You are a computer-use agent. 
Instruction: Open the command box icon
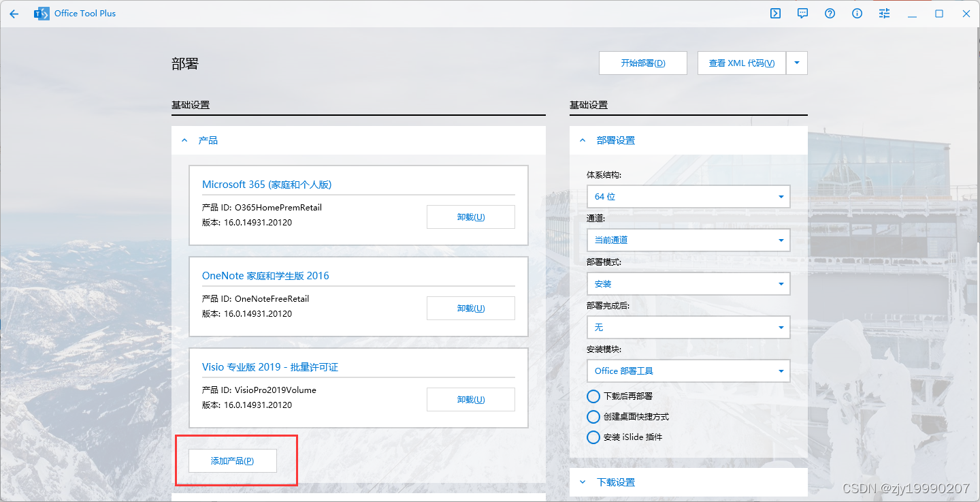(x=775, y=14)
